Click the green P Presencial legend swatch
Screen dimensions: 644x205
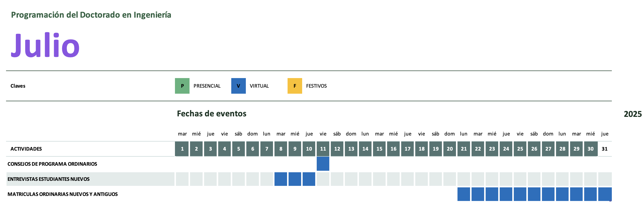click(x=182, y=86)
